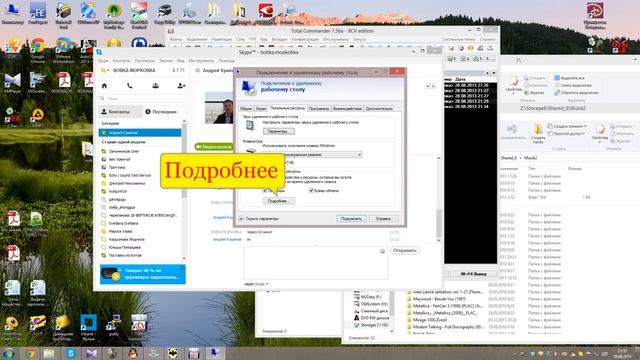Click Подключить button in RDP dialog
640x360 pixels.
coord(351,219)
